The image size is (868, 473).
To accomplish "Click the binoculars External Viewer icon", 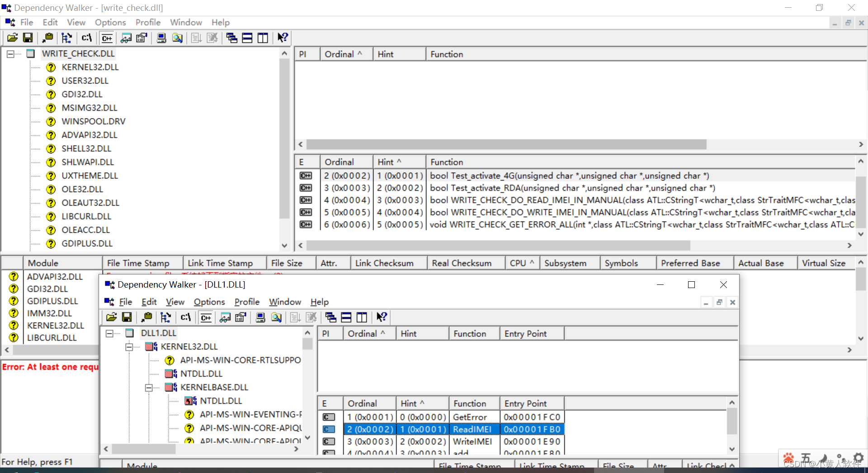I will click(x=126, y=38).
